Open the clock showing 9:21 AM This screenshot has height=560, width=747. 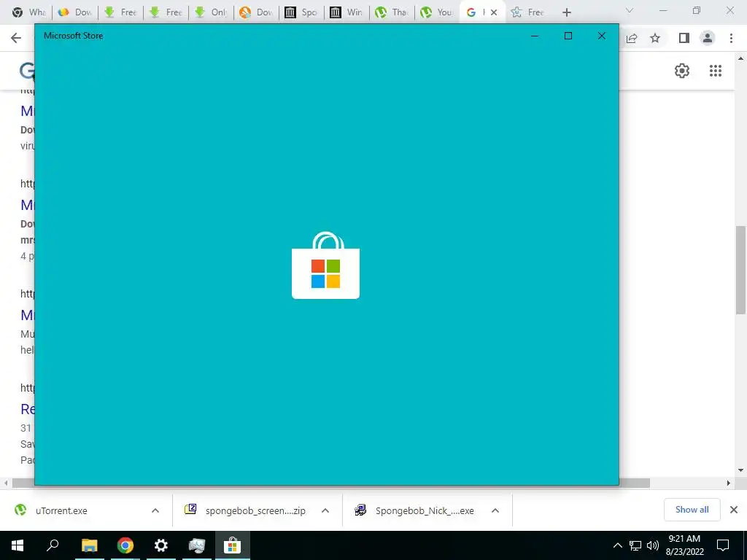[684, 545]
